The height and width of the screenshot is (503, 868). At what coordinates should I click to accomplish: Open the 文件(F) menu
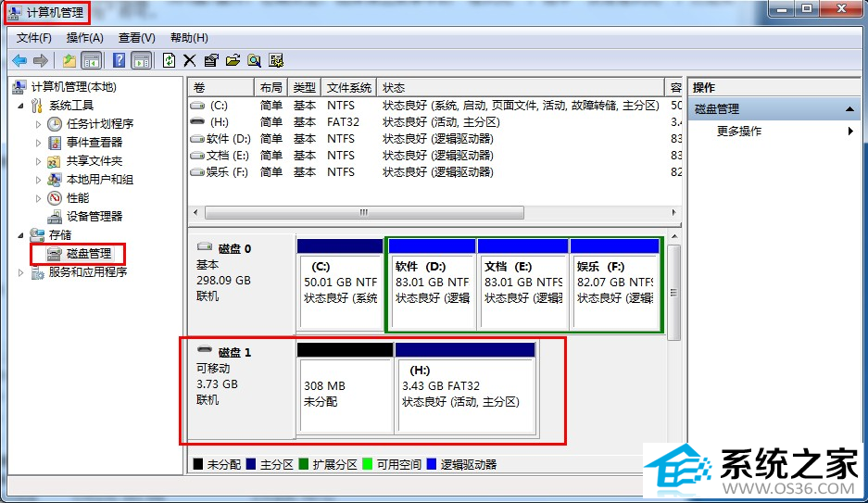click(x=33, y=38)
